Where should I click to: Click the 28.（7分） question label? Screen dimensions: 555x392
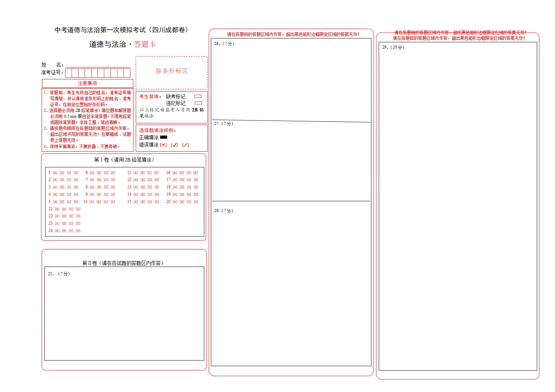point(224,211)
